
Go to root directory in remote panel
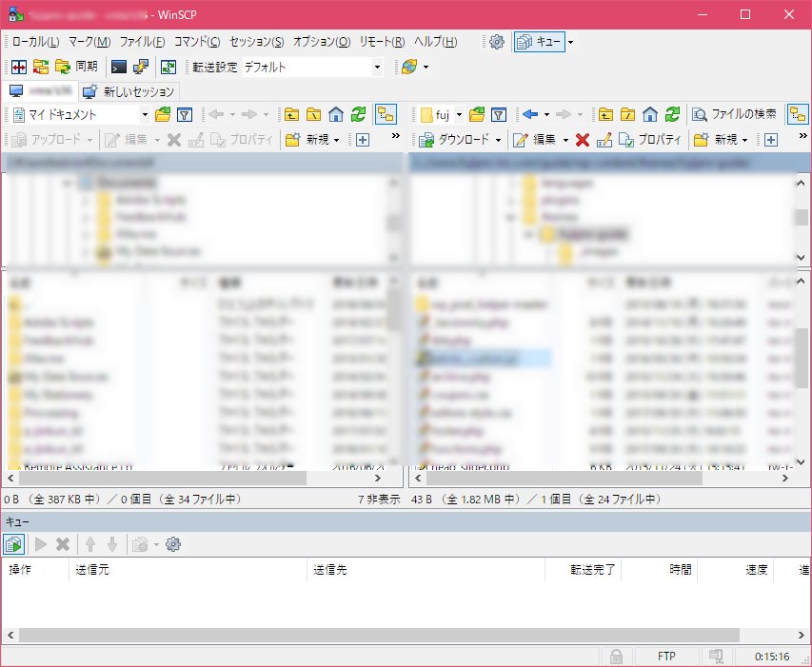click(x=627, y=114)
